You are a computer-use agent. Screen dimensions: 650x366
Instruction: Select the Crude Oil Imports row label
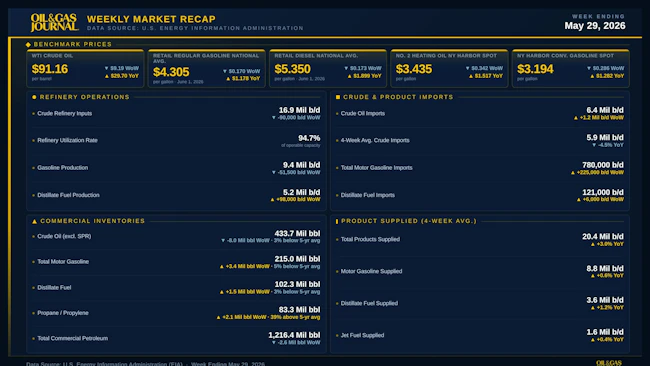tap(363, 113)
